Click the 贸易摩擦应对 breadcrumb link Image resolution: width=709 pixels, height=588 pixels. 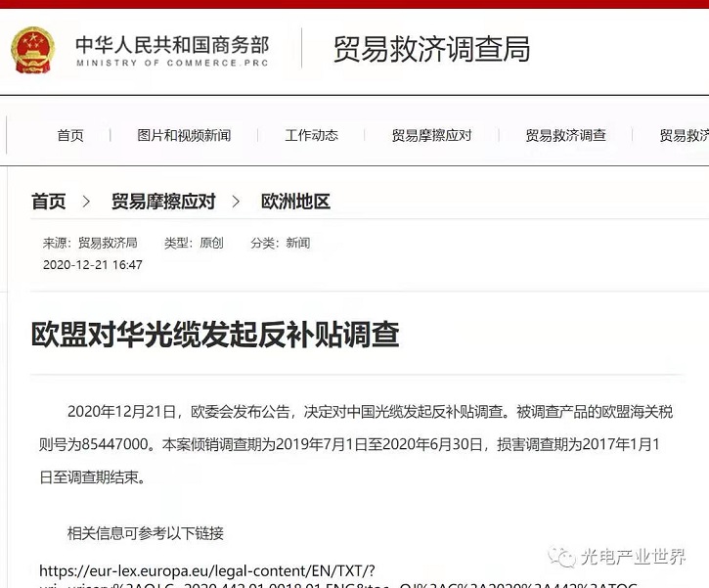163,202
